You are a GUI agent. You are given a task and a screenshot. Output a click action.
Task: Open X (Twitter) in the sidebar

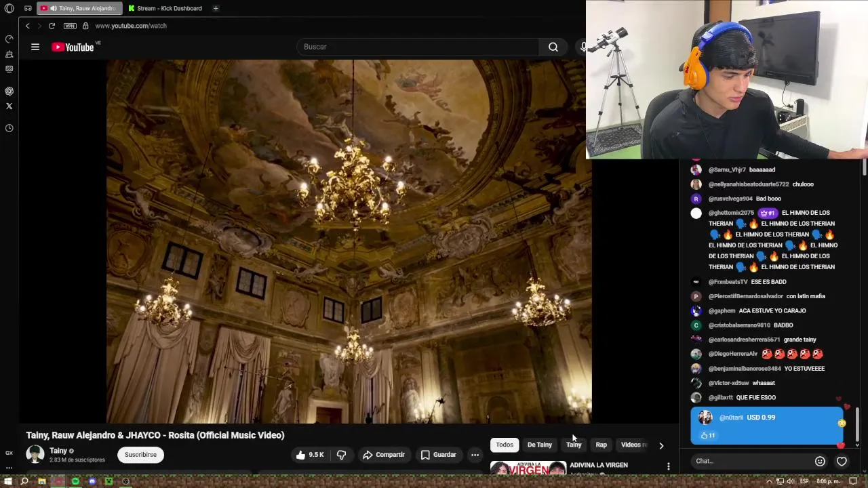9,106
